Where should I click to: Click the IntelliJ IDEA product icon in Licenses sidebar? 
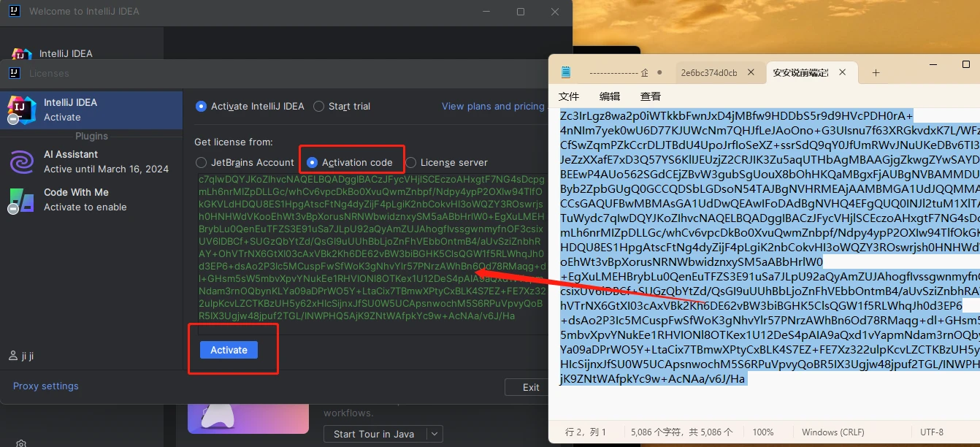click(21, 110)
